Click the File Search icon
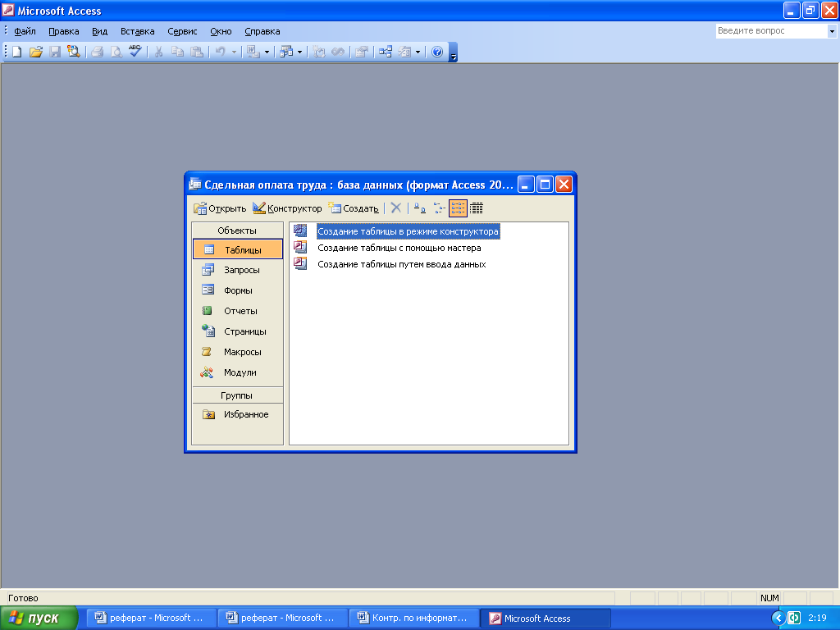 click(x=73, y=52)
